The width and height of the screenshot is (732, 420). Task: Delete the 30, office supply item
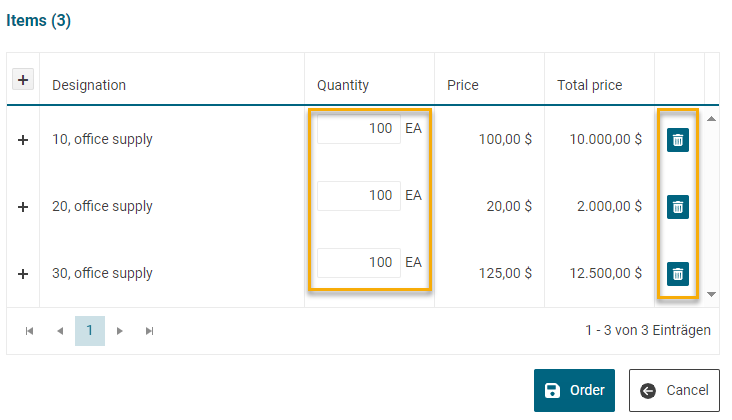coord(678,273)
